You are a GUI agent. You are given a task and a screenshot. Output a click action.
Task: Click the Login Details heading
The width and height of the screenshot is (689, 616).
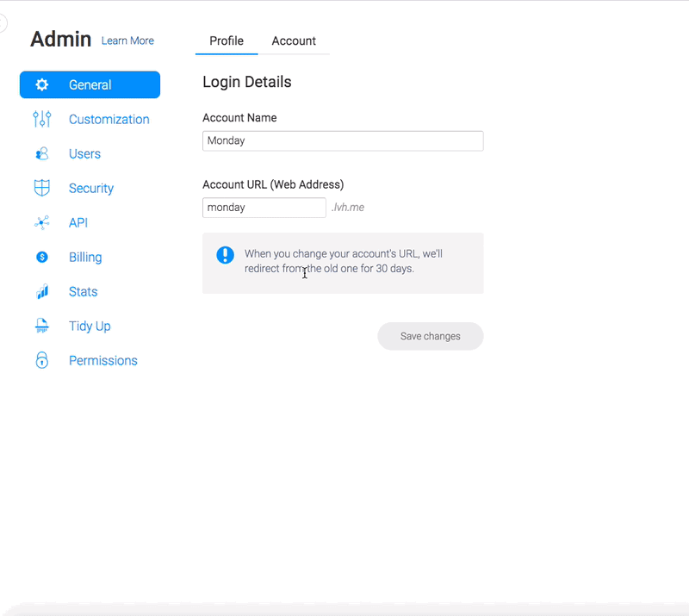(247, 82)
